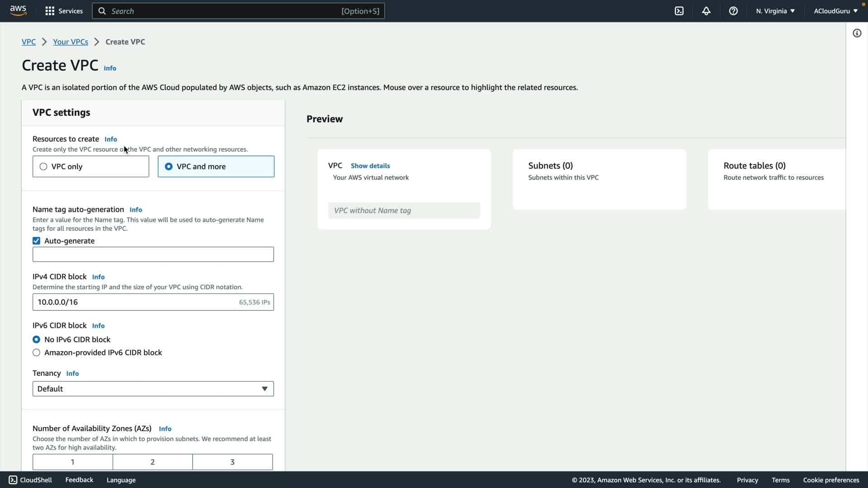Open the ACloudGuru account menu
The height and width of the screenshot is (488, 868).
[x=835, y=11]
